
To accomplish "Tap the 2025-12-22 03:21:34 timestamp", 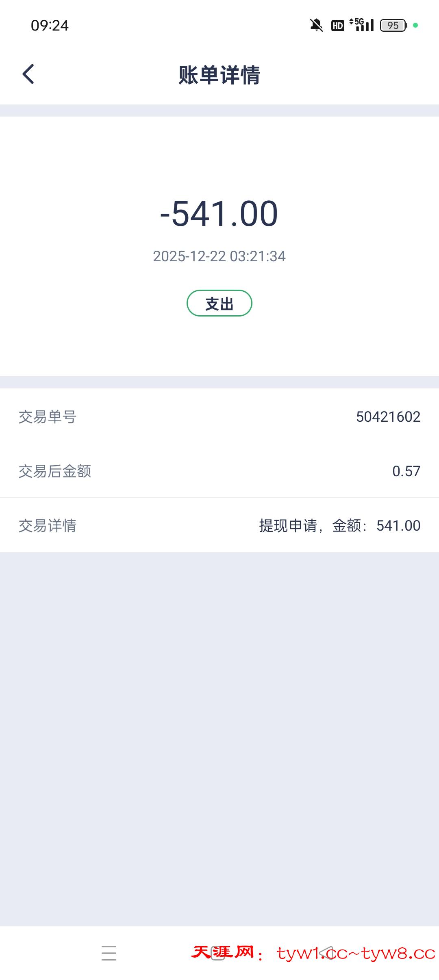I will coord(219,256).
